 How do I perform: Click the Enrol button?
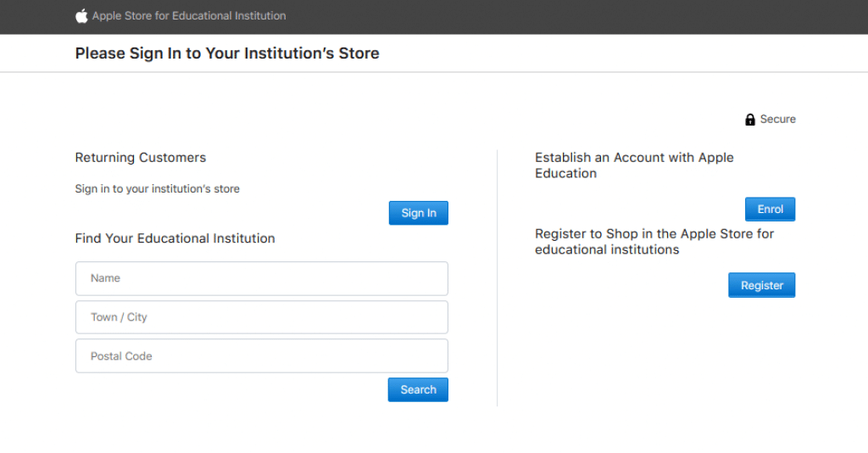[x=770, y=210]
